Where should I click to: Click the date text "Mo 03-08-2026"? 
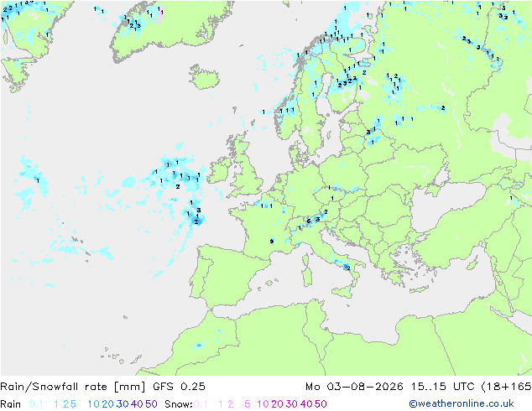click(x=354, y=387)
